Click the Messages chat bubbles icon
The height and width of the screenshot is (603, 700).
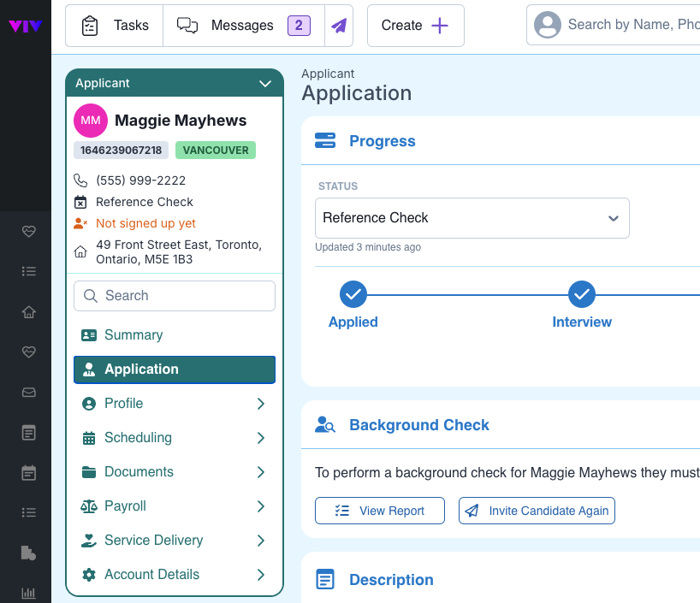(187, 26)
